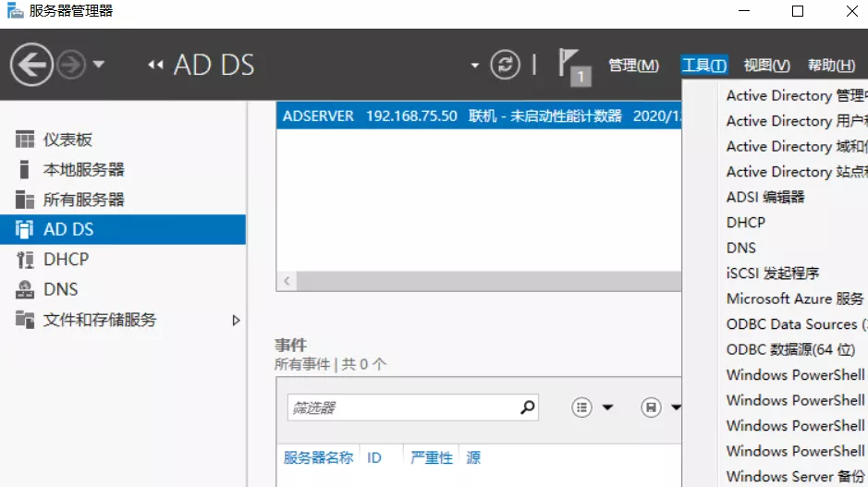This screenshot has height=487, width=868.
Task: Click the forward navigation arrow
Action: pyautogui.click(x=71, y=65)
